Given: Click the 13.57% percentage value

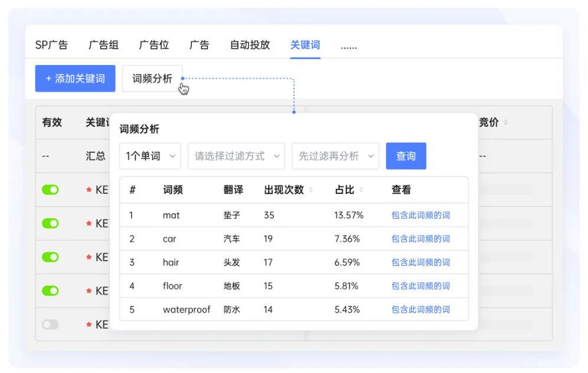Looking at the screenshot, I should [349, 215].
